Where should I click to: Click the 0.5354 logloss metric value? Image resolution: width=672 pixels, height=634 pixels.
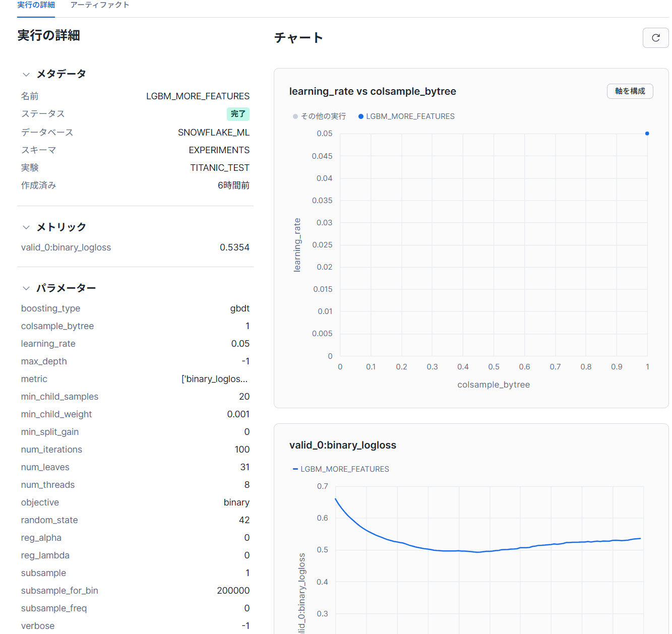[234, 247]
